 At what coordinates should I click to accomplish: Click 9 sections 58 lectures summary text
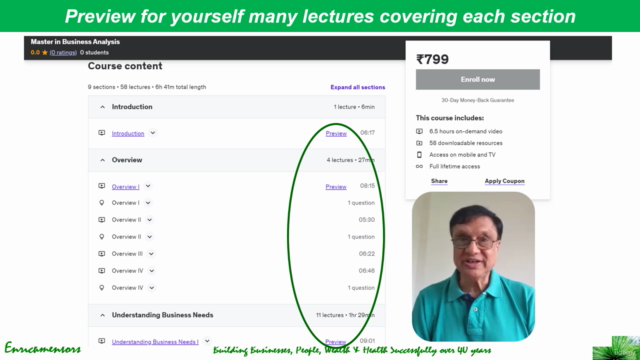pyautogui.click(x=147, y=87)
